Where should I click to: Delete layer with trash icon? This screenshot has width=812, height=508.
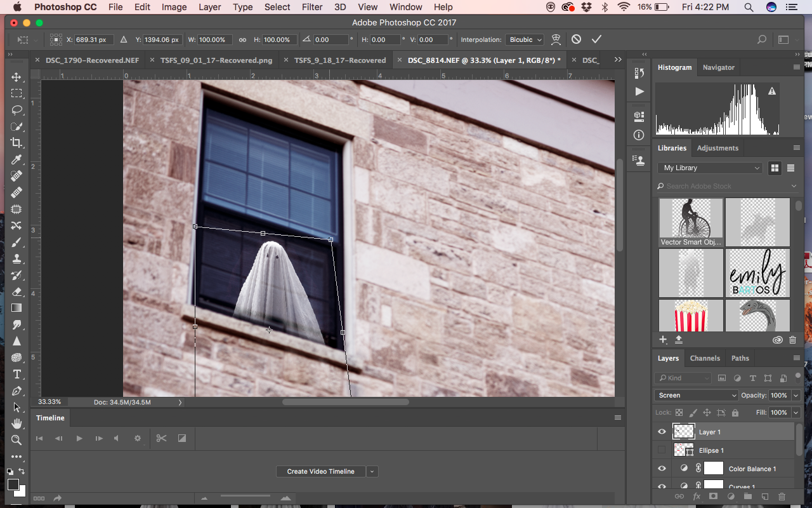point(782,497)
